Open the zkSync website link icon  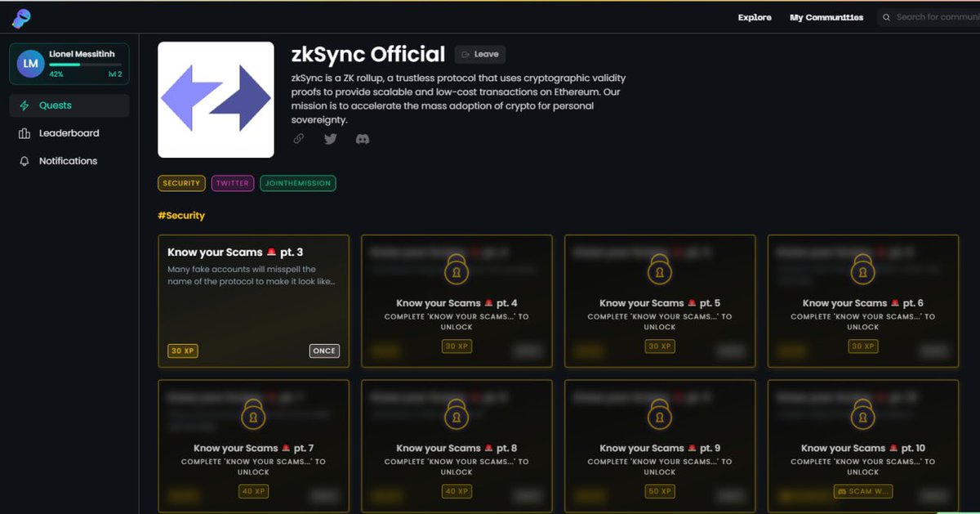[x=298, y=139]
